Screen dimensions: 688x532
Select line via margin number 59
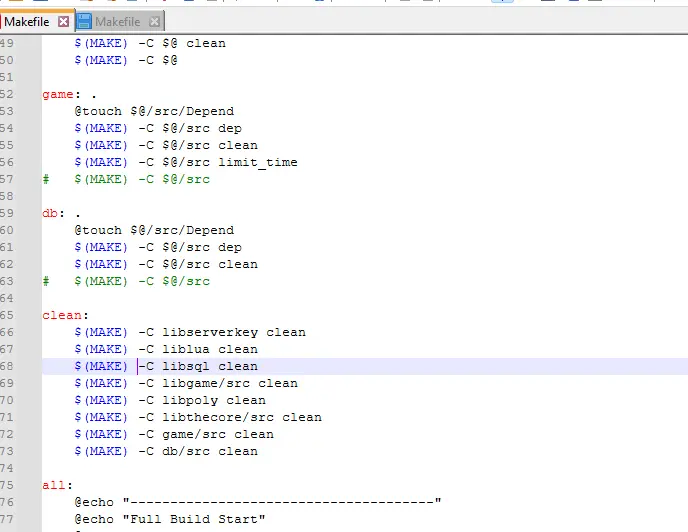[7, 213]
